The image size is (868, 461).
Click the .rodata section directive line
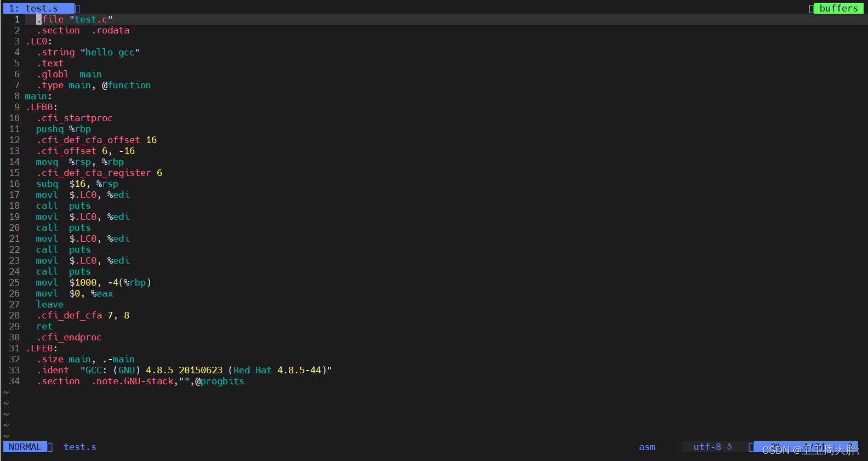click(x=83, y=30)
